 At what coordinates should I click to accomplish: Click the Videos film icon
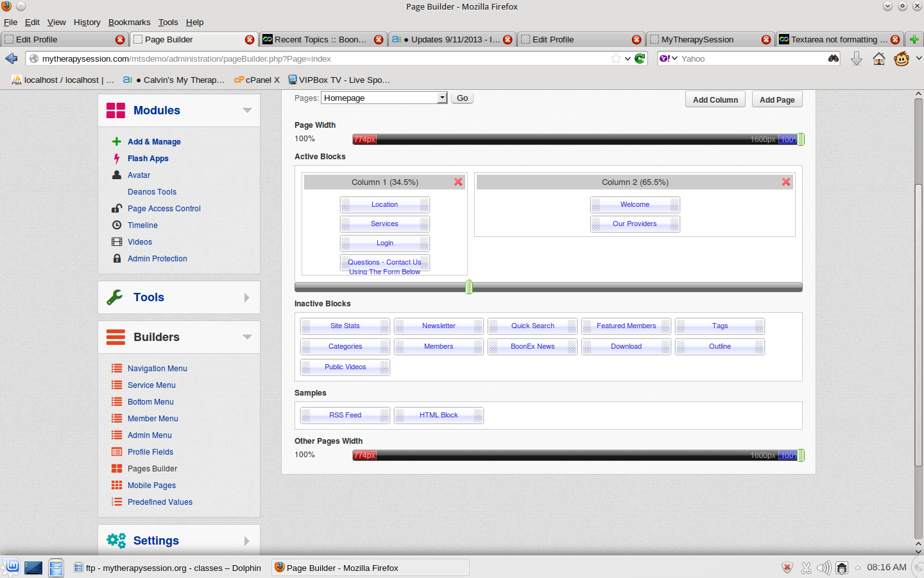(117, 242)
